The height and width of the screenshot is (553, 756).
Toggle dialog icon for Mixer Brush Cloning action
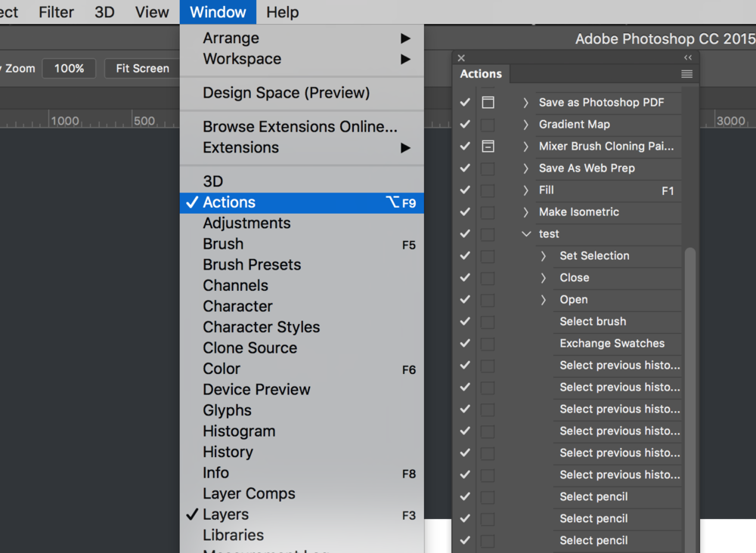[x=488, y=147]
